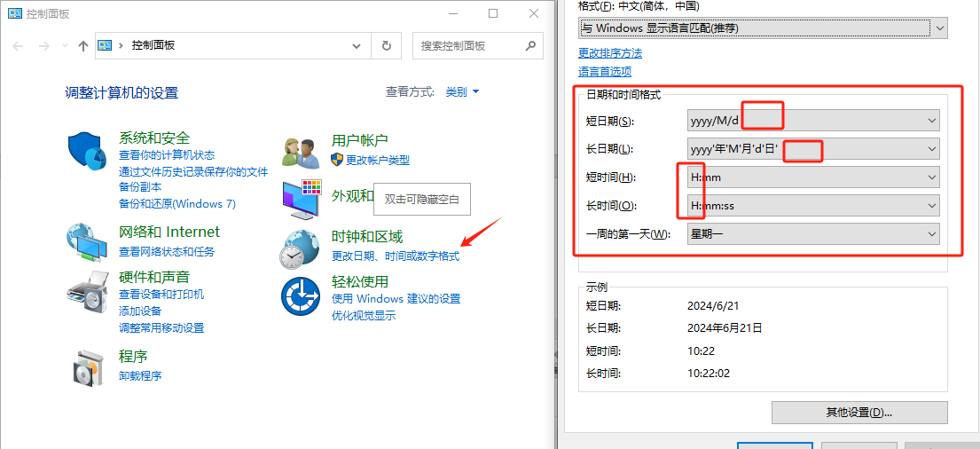Click the Network and Internet icon
This screenshot has width=980, height=449.
pyautogui.click(x=88, y=241)
